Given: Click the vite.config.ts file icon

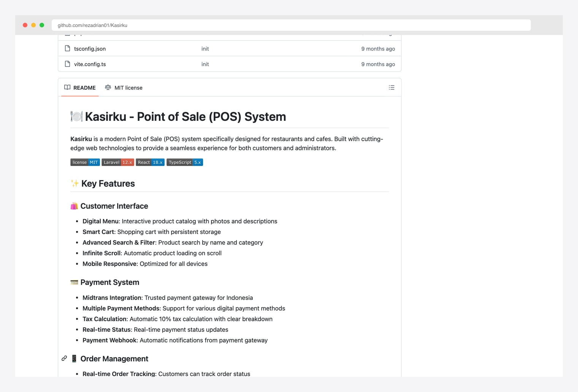Looking at the screenshot, I should tap(67, 64).
